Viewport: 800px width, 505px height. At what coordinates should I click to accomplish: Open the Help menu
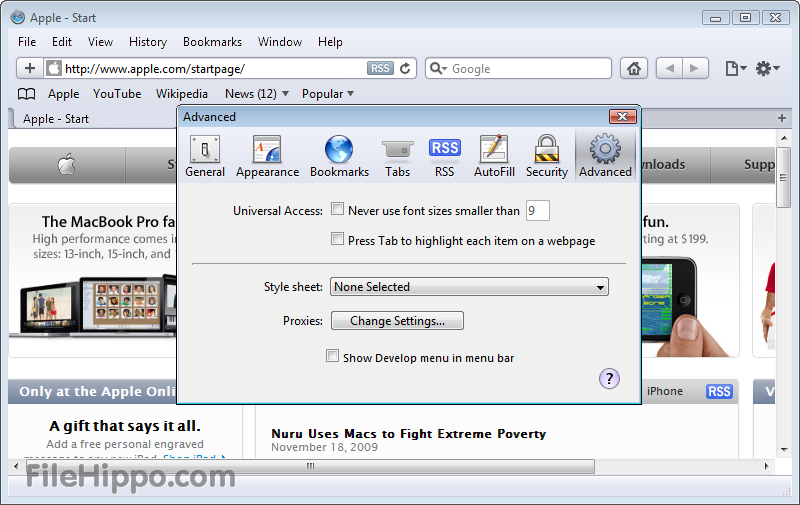330,42
